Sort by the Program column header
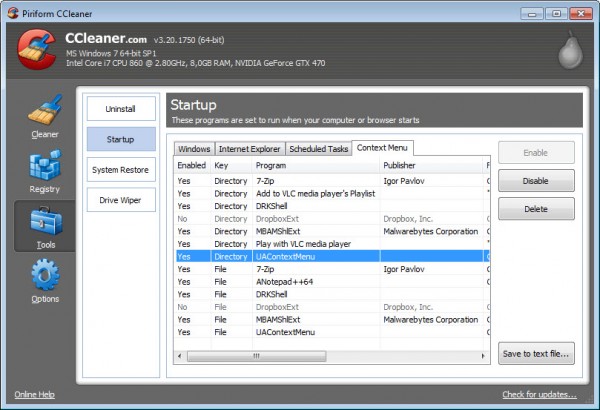Screen dimensions: 600x410 pyautogui.click(x=316, y=165)
